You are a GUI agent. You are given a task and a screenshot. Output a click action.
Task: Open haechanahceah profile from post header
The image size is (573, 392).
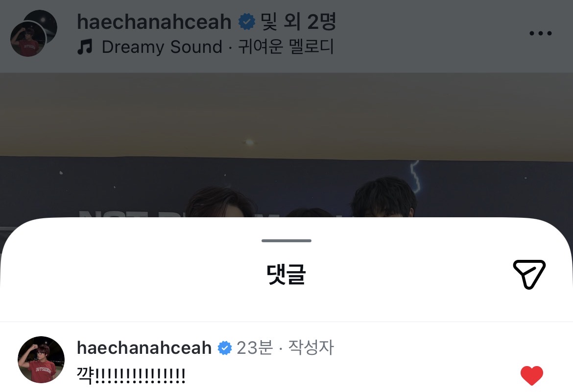pos(154,22)
